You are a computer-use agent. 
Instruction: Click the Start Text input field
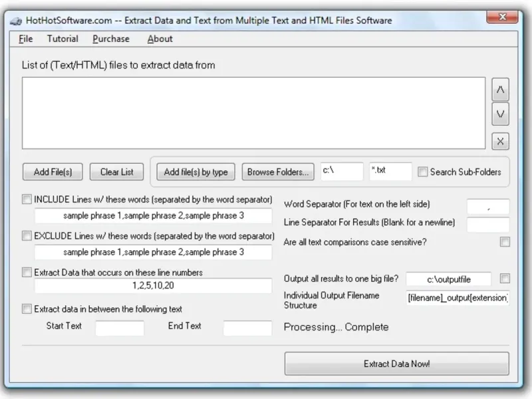(x=120, y=328)
